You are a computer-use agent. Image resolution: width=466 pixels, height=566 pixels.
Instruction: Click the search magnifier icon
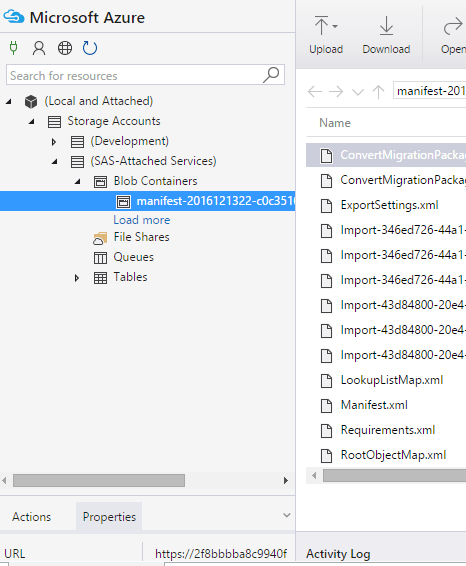click(271, 75)
